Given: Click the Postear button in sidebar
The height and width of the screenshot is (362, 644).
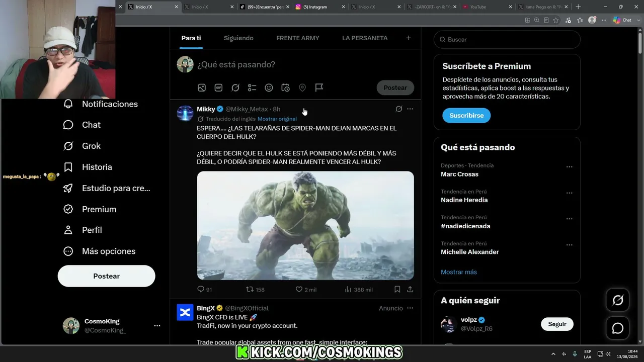Looking at the screenshot, I should coord(107,276).
